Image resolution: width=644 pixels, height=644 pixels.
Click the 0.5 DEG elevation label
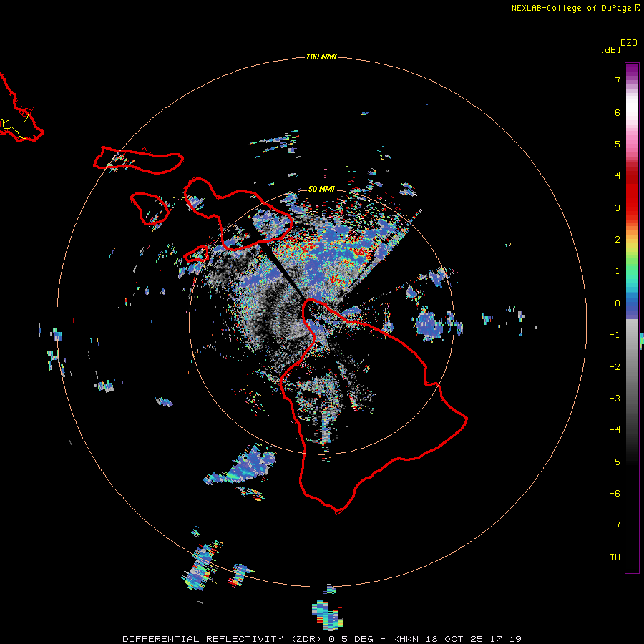351,639
